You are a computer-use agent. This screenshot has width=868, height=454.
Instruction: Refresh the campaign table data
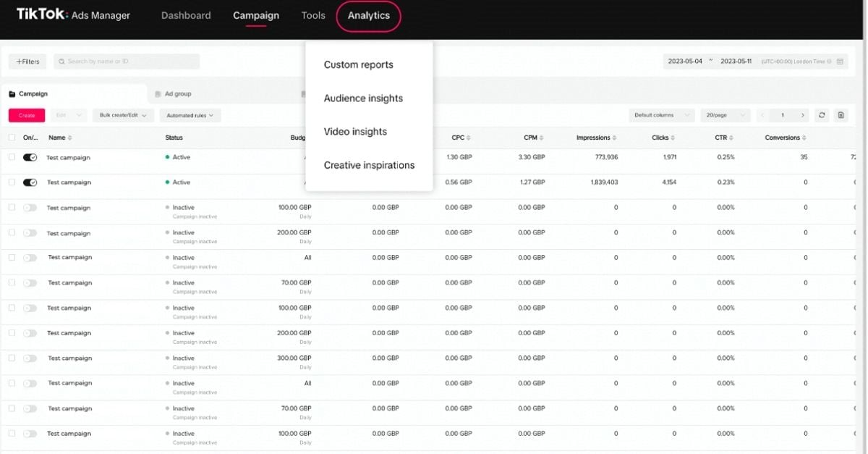(822, 114)
